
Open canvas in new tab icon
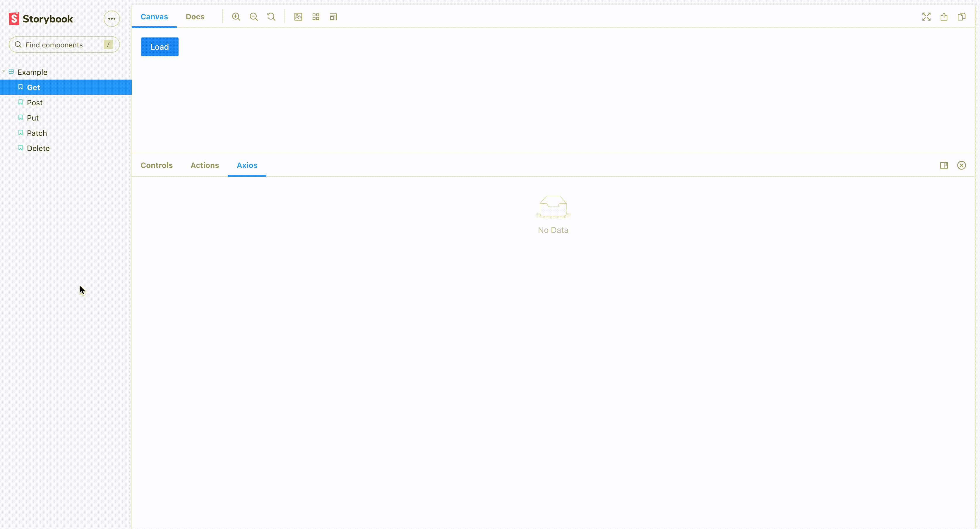click(944, 17)
